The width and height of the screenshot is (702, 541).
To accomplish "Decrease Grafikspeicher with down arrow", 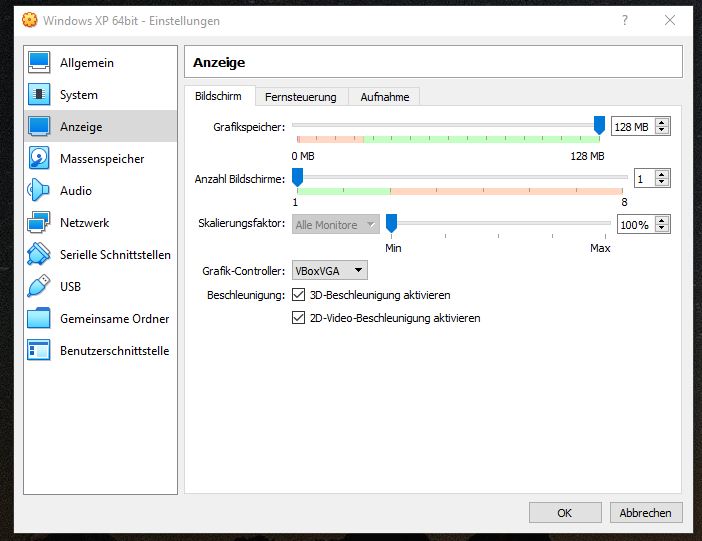I will pyautogui.click(x=662, y=130).
